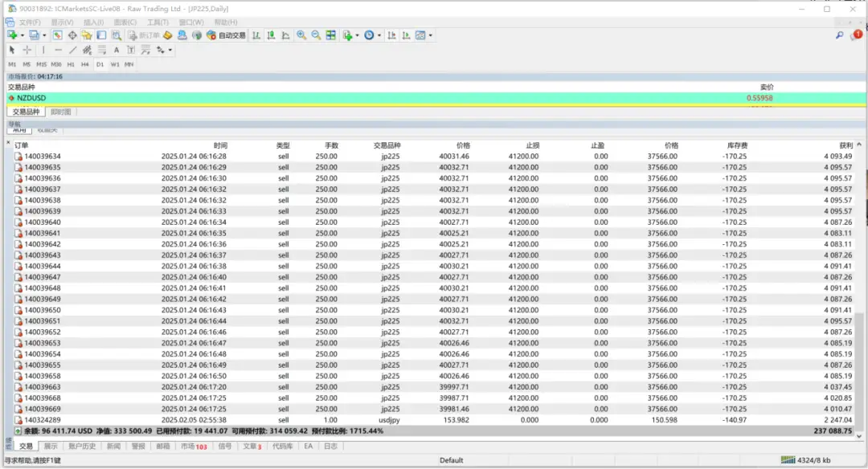Select the text label T tool
Image resolution: width=868 pixels, height=469 pixels.
(x=131, y=50)
